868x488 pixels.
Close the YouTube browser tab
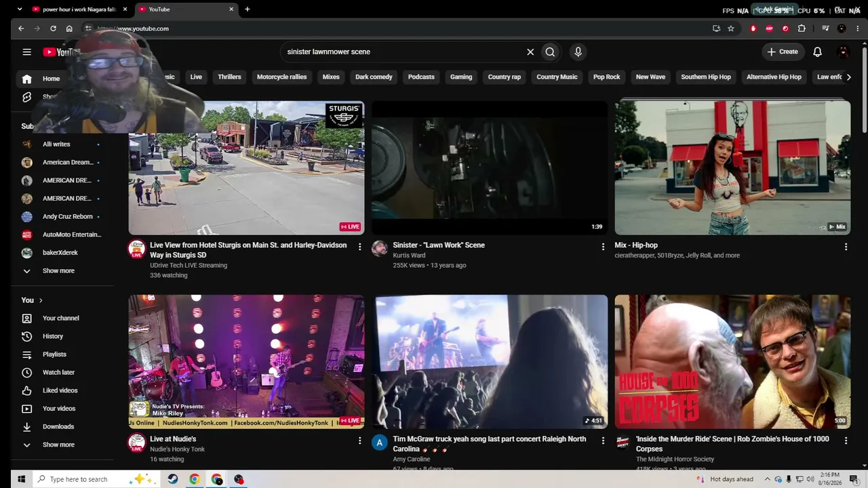click(x=231, y=9)
